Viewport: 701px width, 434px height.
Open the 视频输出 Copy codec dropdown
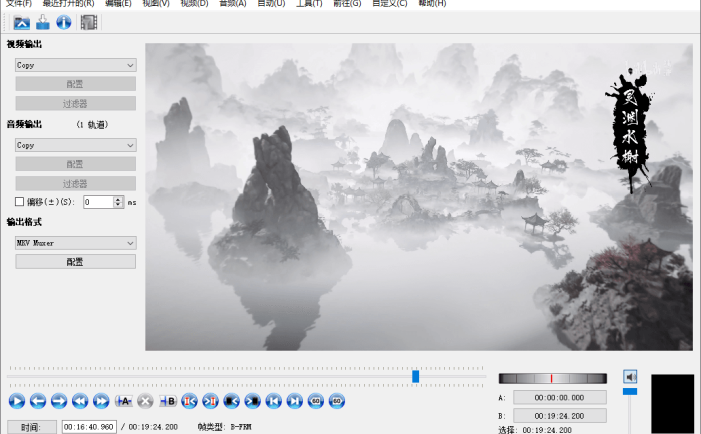pos(76,65)
